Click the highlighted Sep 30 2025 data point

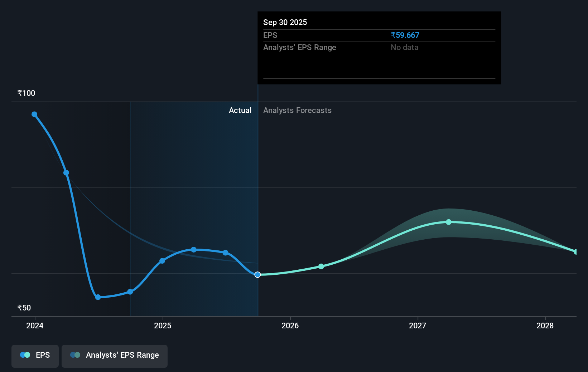(x=257, y=275)
